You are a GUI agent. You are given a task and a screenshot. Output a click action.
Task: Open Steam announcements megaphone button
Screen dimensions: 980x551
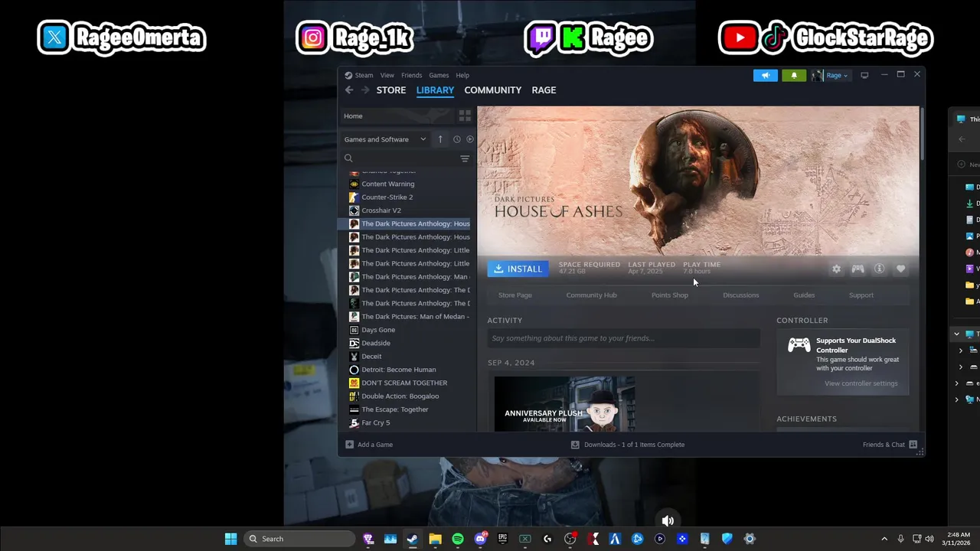pyautogui.click(x=766, y=75)
